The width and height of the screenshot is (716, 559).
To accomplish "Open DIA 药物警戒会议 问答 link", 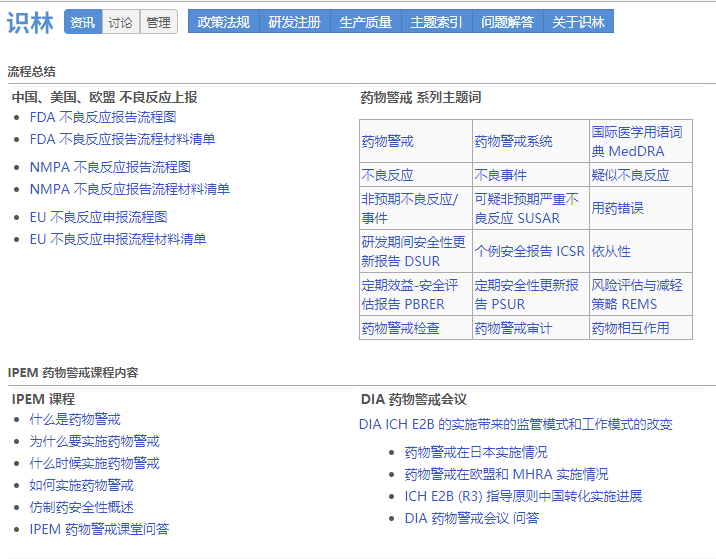I will [472, 518].
